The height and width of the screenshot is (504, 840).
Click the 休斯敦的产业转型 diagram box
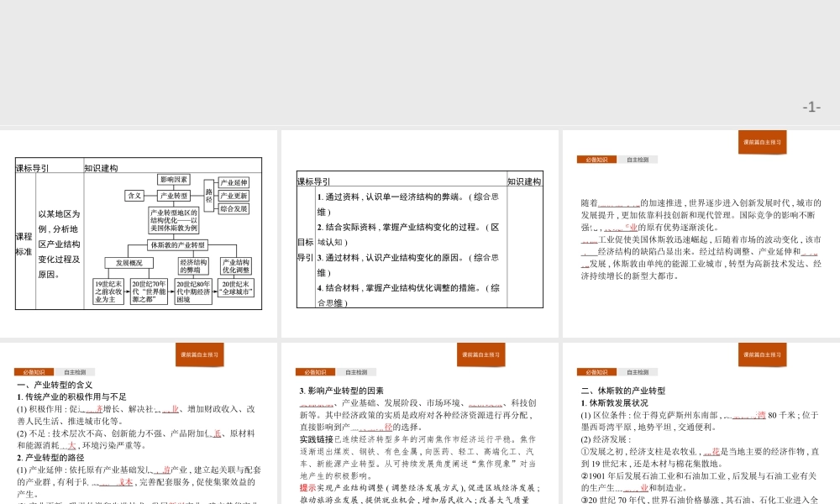click(x=177, y=244)
